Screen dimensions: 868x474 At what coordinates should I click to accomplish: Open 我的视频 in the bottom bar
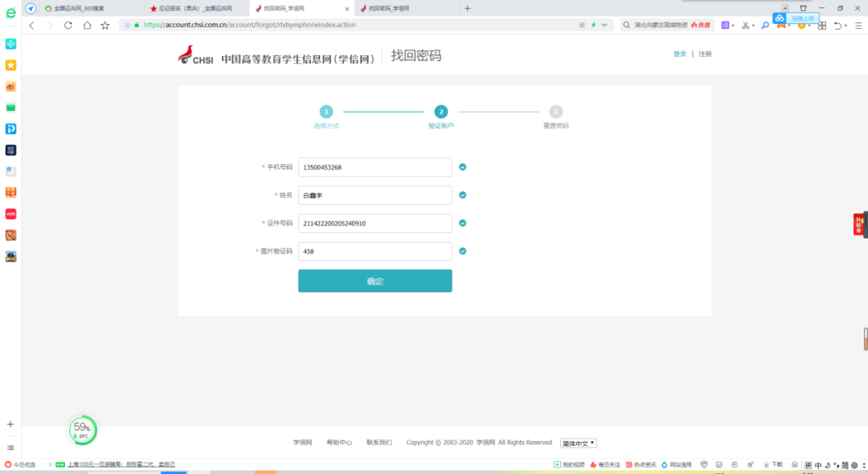coord(568,464)
